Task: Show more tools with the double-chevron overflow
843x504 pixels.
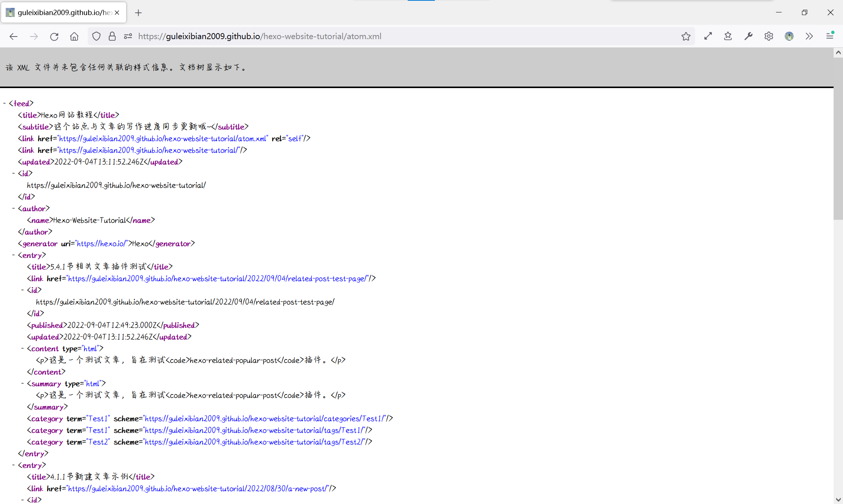Action: point(809,37)
